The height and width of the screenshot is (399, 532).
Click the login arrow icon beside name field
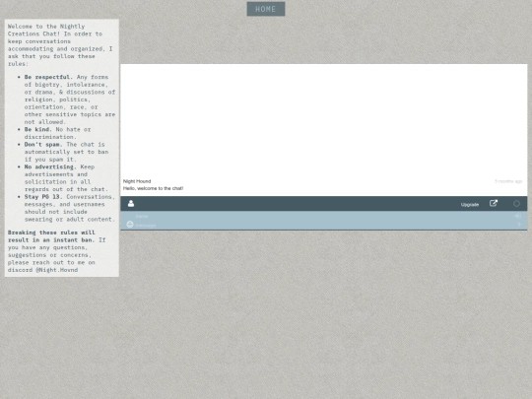coord(518,216)
